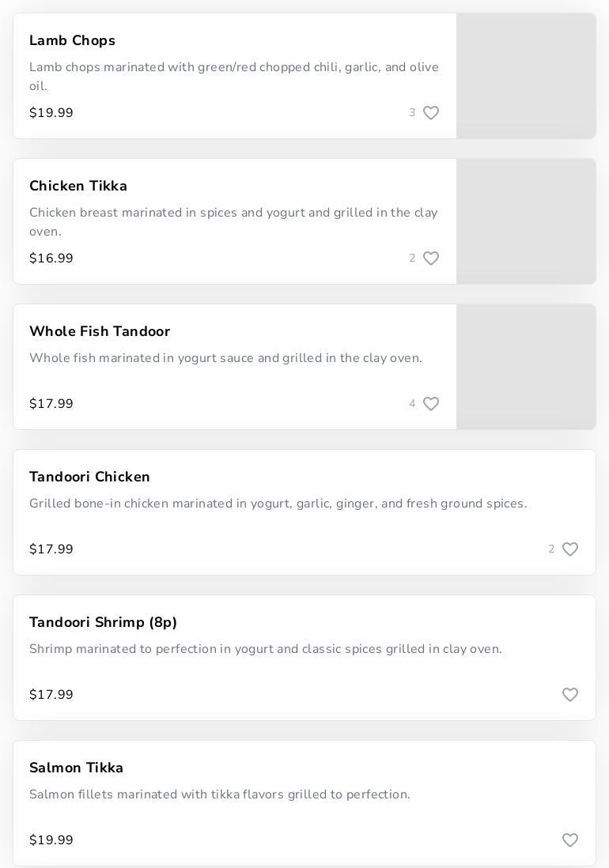View the Whole Fish Tandoor image

tap(526, 367)
